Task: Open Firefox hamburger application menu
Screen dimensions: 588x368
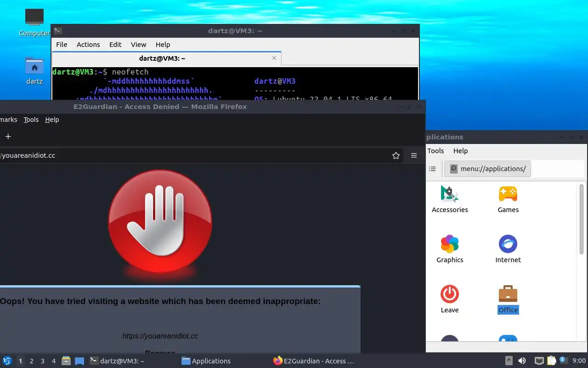Action: 414,155
